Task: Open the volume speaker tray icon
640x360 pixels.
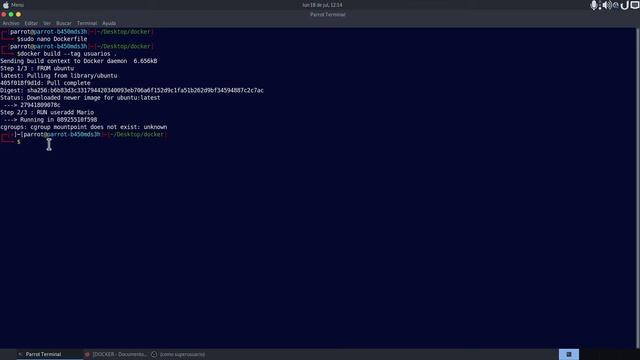Action: point(607,5)
